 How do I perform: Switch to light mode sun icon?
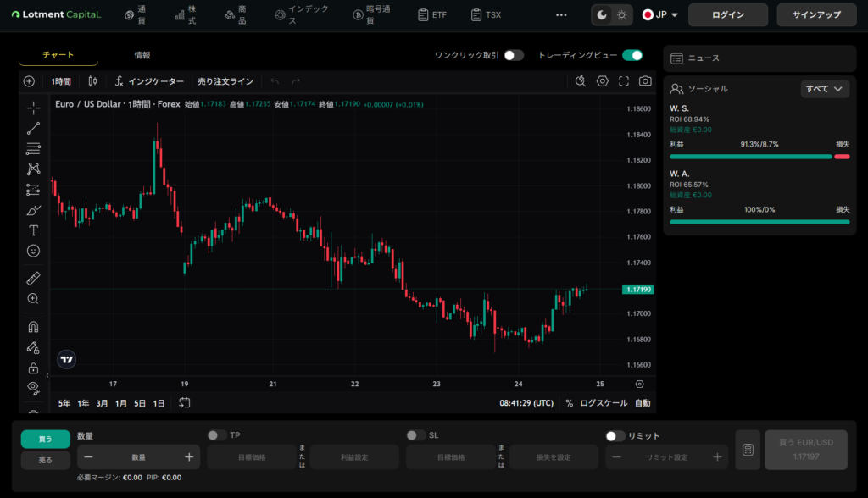621,15
